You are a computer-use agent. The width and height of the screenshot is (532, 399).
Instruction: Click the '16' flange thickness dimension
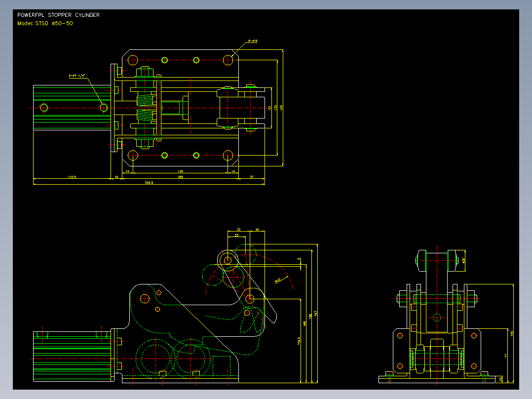[x=116, y=177]
